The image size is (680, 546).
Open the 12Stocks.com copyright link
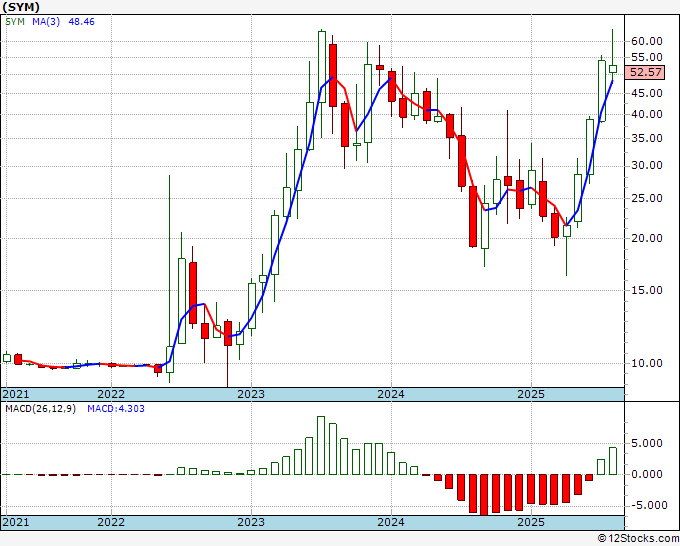[x=638, y=539]
